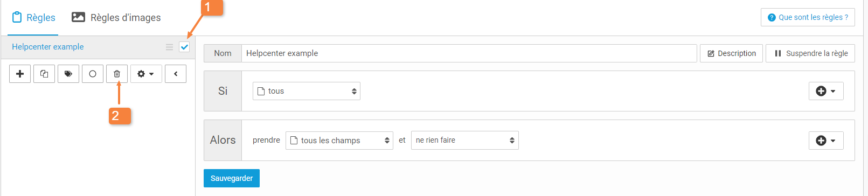Click Suspendre la règle button
This screenshot has width=868, height=196.
click(x=810, y=53)
